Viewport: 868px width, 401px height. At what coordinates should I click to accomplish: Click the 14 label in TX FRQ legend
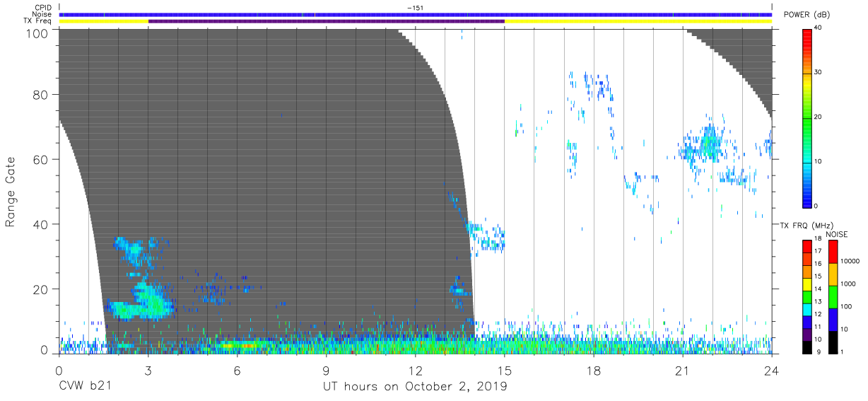coord(819,289)
